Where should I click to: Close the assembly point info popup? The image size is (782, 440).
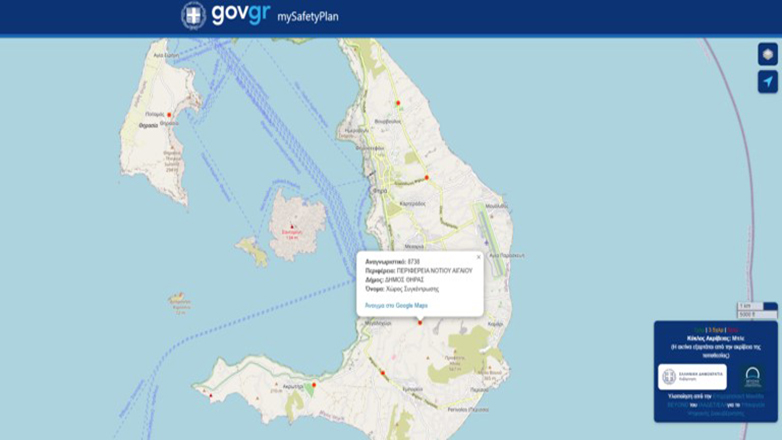pyautogui.click(x=478, y=257)
